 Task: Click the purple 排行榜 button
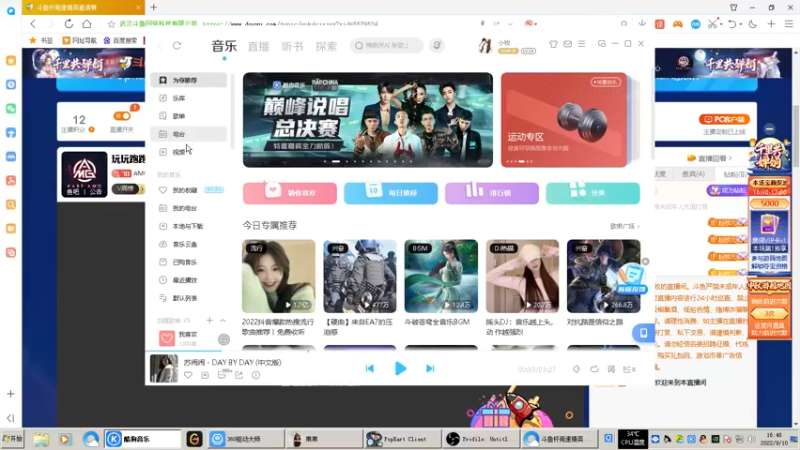pos(492,193)
